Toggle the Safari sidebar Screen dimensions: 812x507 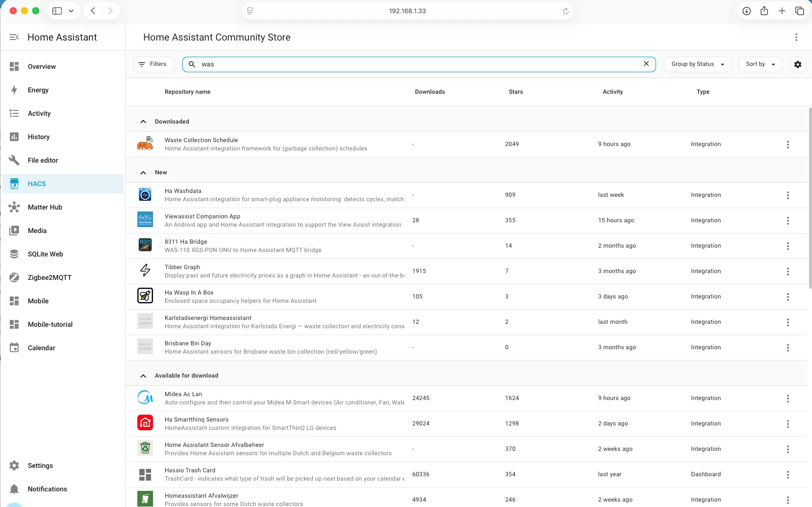[57, 11]
